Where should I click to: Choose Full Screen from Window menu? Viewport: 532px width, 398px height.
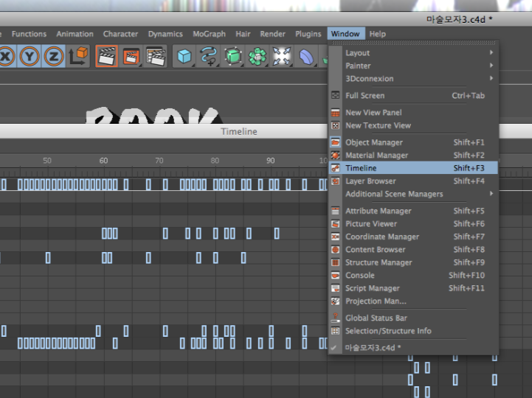click(x=413, y=96)
